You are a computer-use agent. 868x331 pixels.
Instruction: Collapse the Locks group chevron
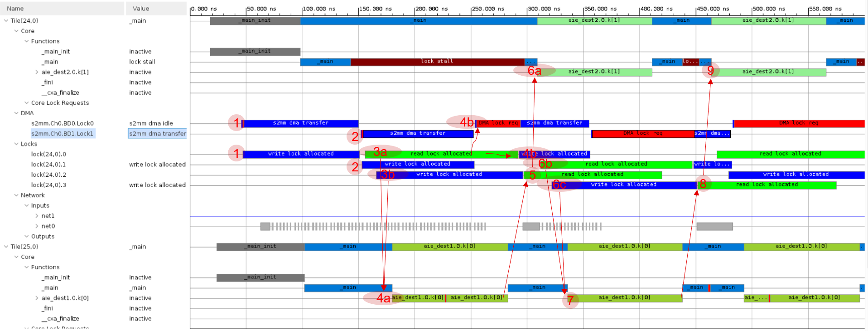point(17,144)
